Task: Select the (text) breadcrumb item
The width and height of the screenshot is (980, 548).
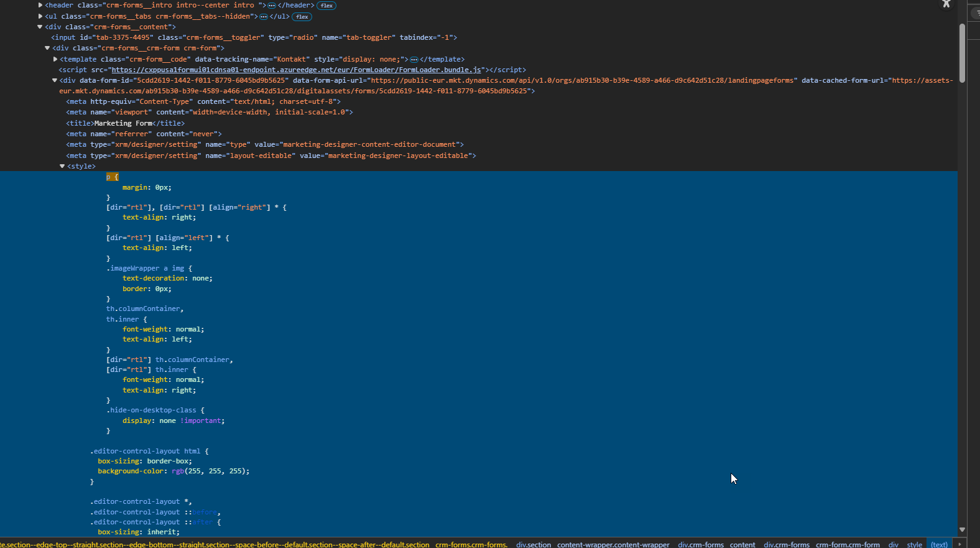Action: [939, 544]
